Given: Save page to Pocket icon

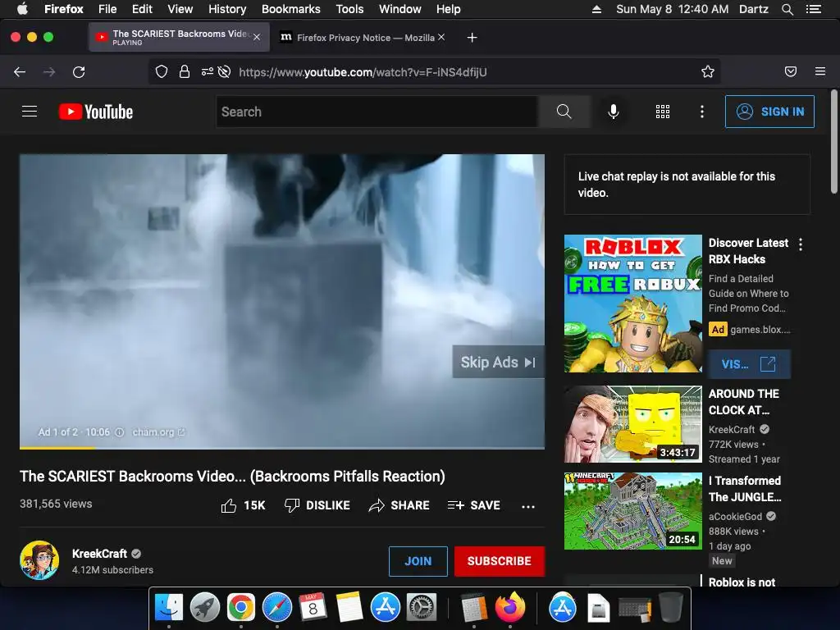Looking at the screenshot, I should [x=791, y=72].
